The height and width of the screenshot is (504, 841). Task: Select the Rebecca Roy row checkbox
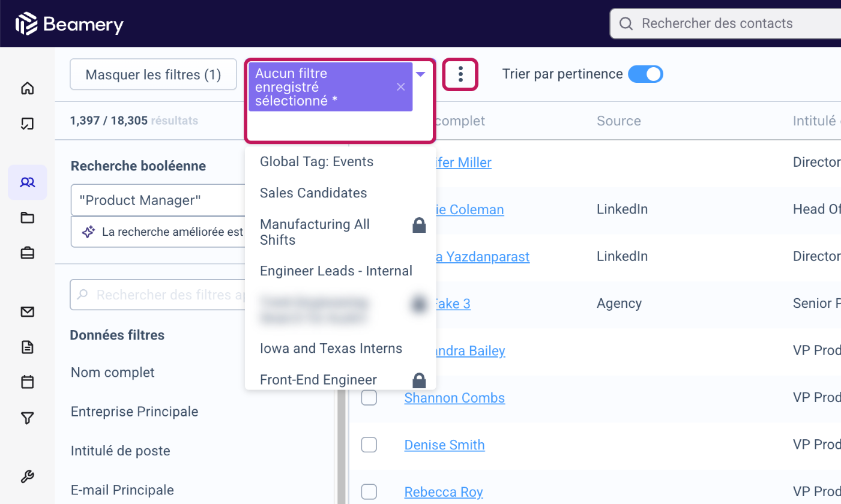click(x=369, y=491)
